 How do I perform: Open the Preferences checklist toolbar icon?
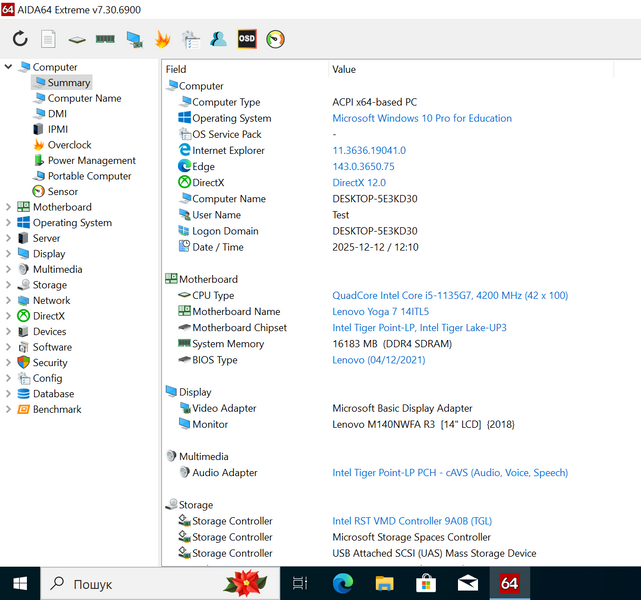pyautogui.click(x=191, y=40)
